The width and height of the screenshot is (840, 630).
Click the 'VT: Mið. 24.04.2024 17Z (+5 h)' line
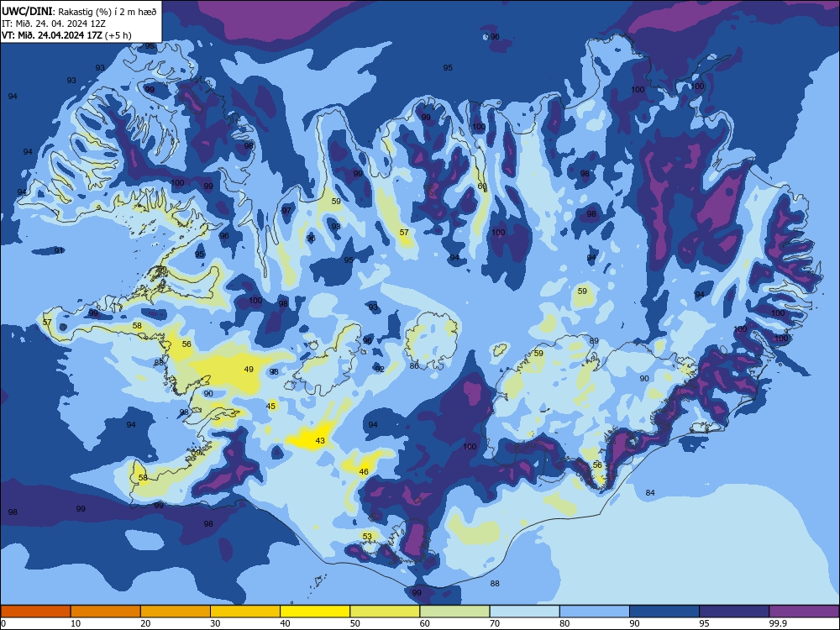pos(66,35)
